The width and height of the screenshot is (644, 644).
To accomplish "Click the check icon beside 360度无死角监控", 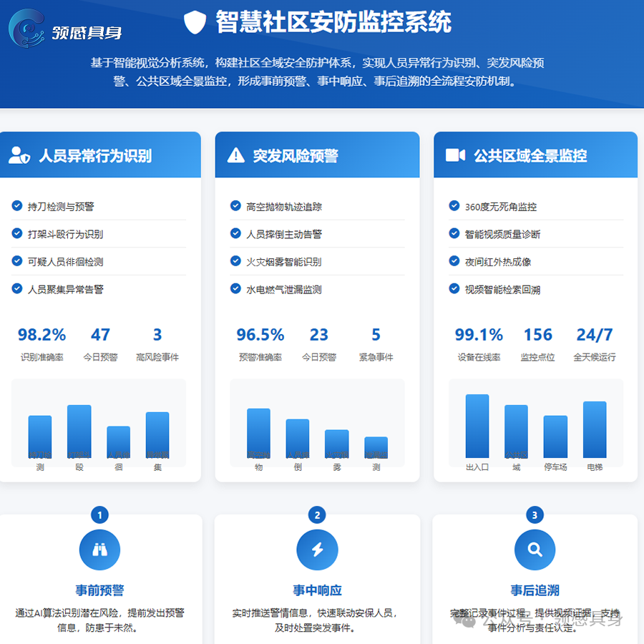I will click(454, 205).
